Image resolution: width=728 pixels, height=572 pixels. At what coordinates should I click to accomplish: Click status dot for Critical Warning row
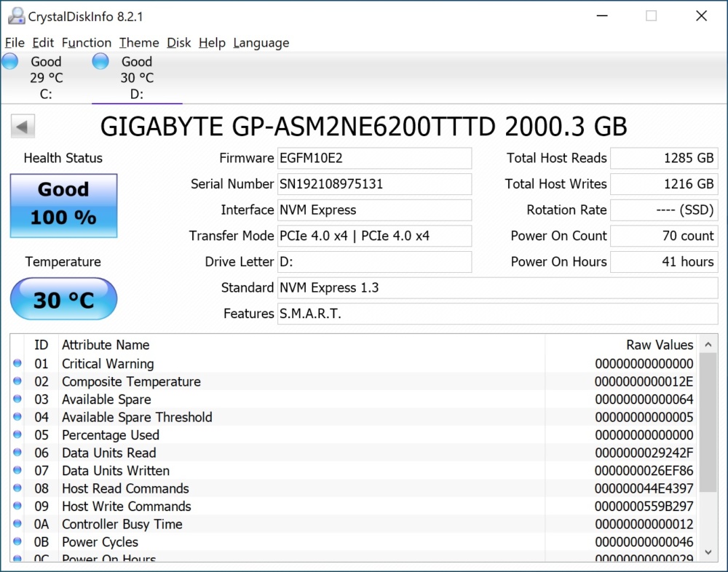tap(17, 363)
